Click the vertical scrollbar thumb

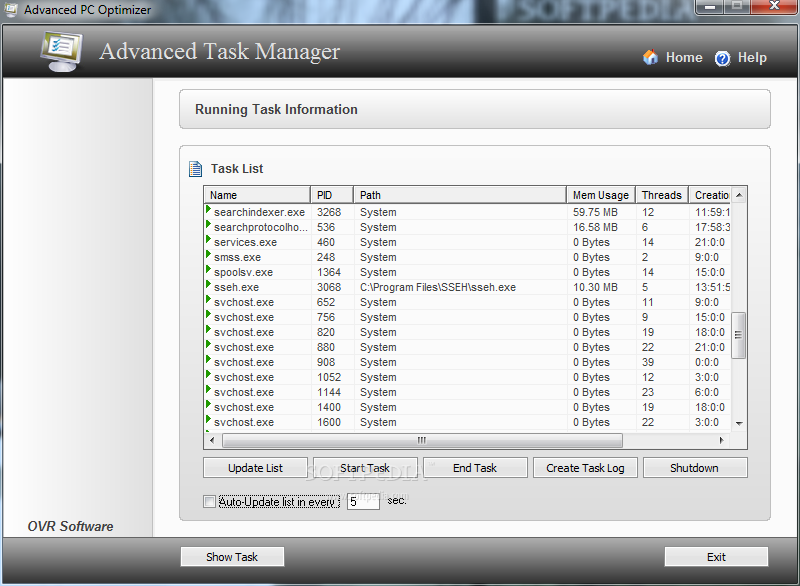pyautogui.click(x=738, y=335)
